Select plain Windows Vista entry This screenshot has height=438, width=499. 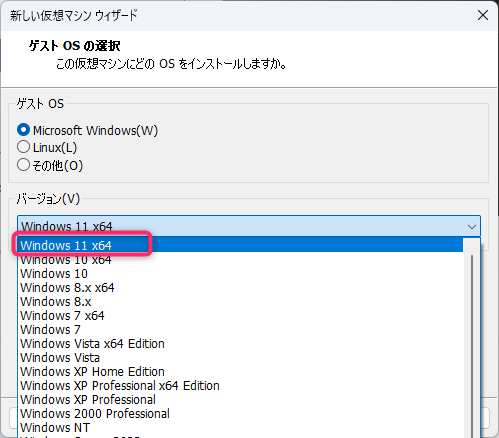[x=241, y=358]
